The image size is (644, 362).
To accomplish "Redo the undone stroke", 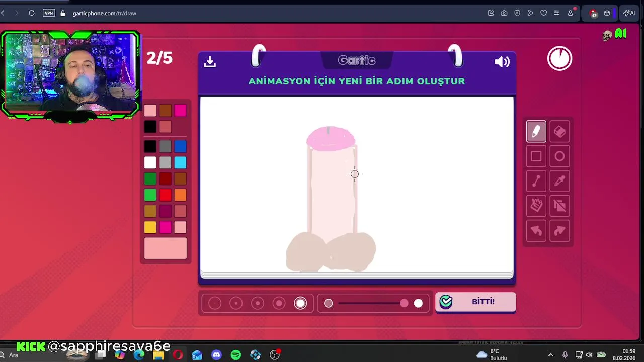I will pos(559,231).
